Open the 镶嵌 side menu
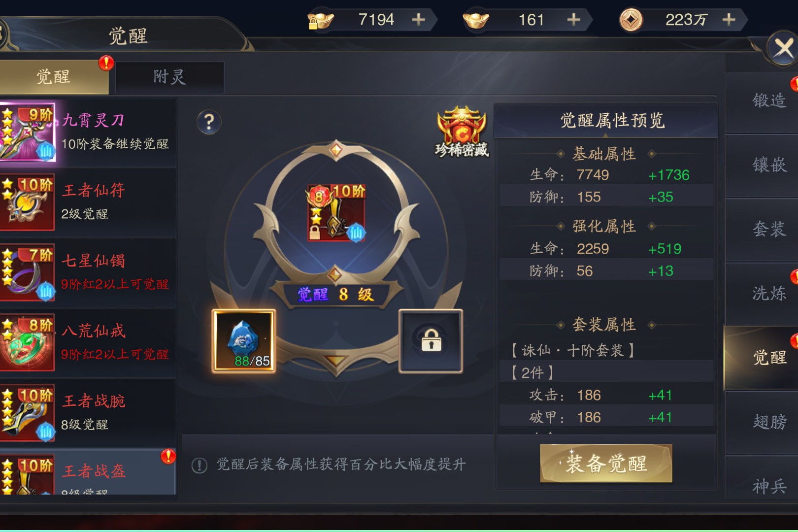 tap(768, 165)
